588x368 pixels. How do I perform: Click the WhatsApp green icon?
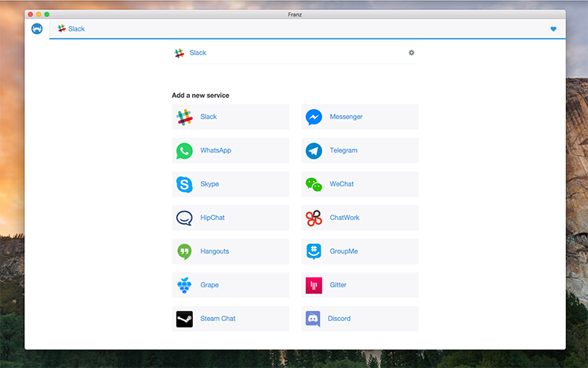pos(184,150)
